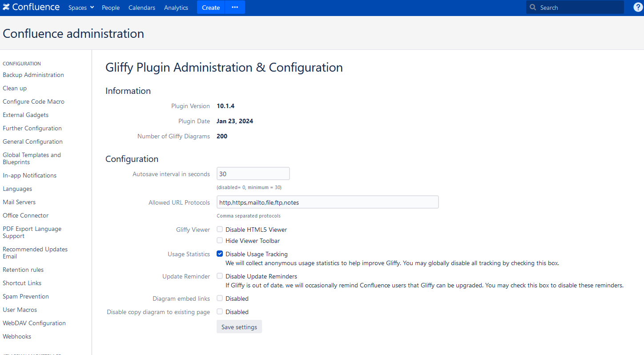
Task: Open the Mail Servers sidebar link
Action: click(19, 202)
